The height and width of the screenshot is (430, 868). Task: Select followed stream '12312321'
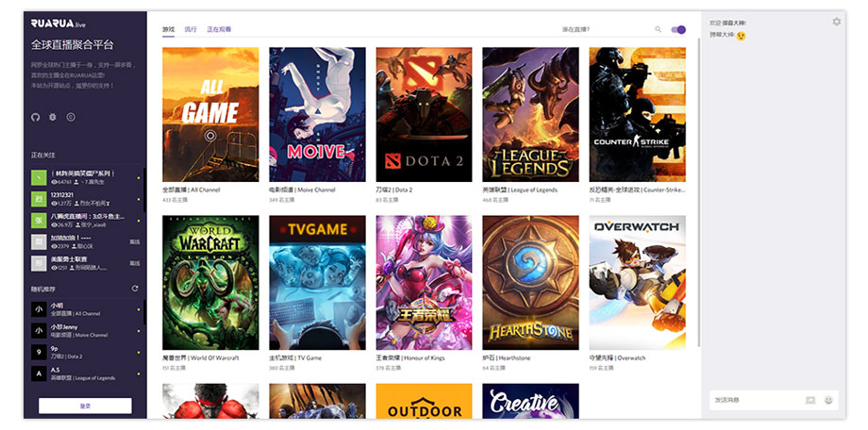[x=85, y=199]
